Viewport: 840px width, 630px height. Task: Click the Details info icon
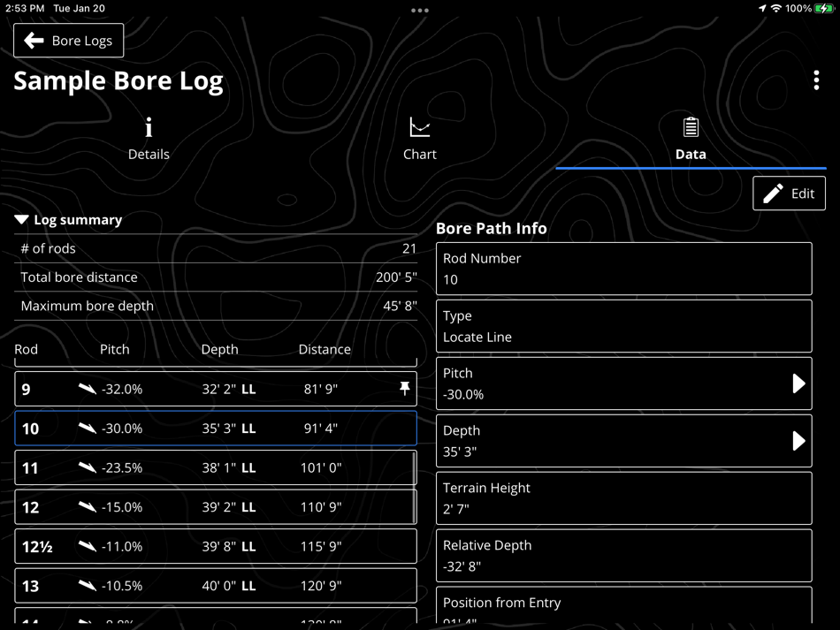(x=149, y=127)
